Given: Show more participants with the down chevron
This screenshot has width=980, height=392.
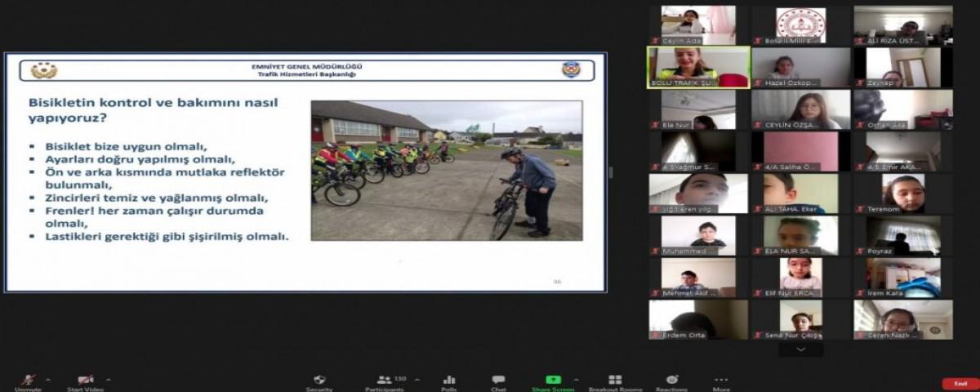Looking at the screenshot, I should [x=800, y=349].
